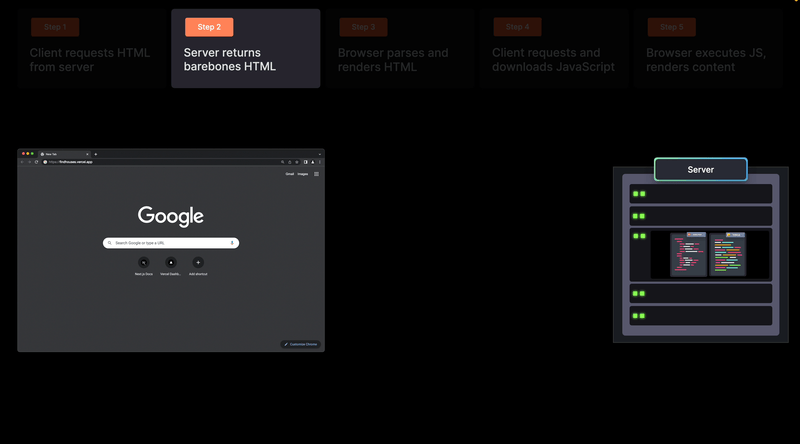Open the Images link
The width and height of the screenshot is (800, 444).
click(303, 174)
